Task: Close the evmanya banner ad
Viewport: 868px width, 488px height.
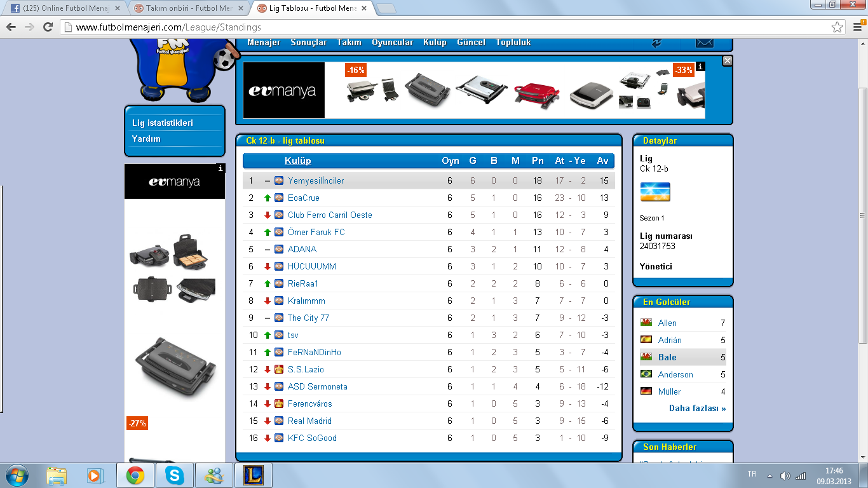Action: click(x=728, y=61)
